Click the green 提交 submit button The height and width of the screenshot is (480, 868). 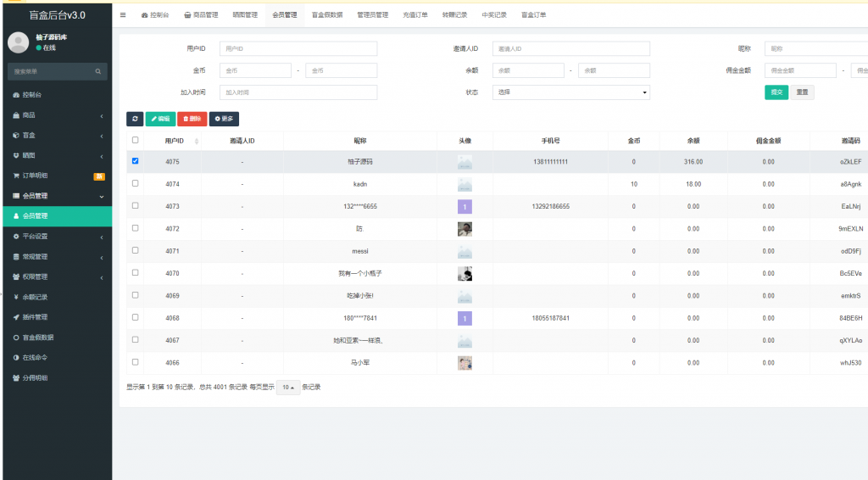(x=776, y=92)
